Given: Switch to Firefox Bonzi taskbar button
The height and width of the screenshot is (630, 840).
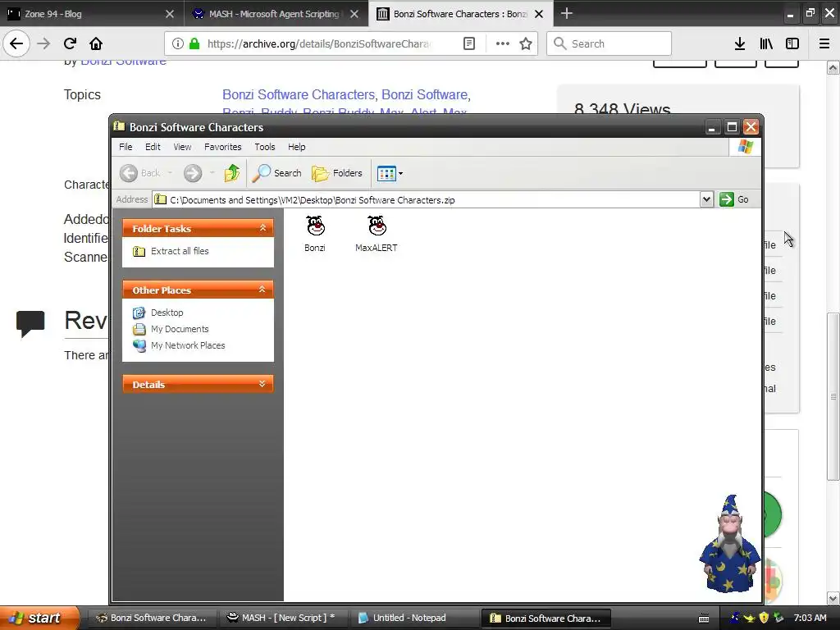Looking at the screenshot, I should click(153, 618).
